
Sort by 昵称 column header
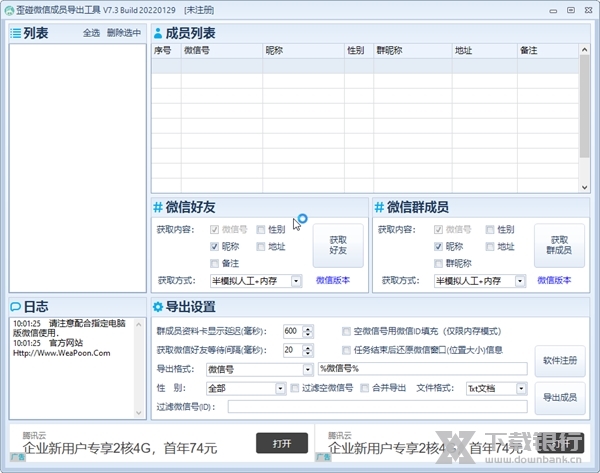(x=303, y=51)
